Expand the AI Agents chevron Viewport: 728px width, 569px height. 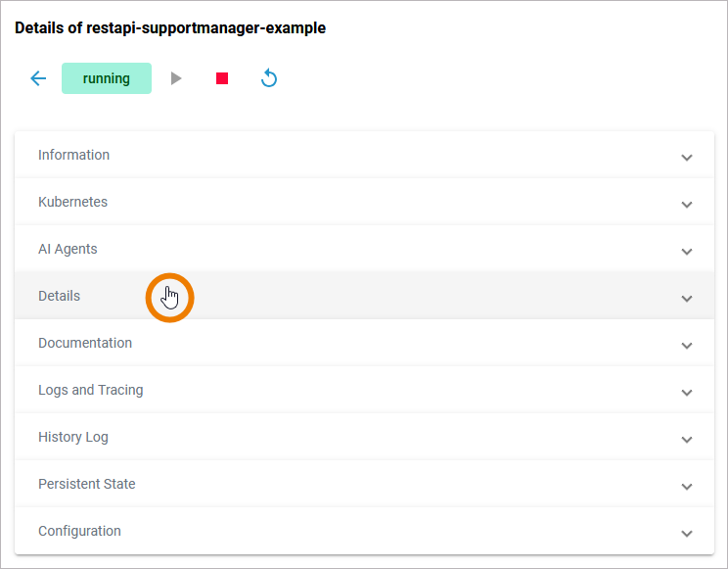687,251
